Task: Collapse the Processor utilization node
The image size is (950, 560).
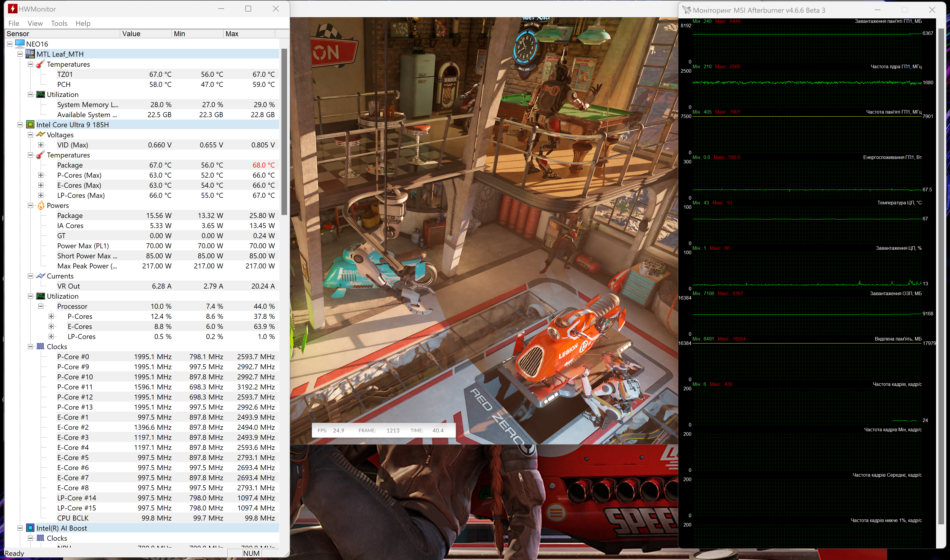Action: (41, 306)
